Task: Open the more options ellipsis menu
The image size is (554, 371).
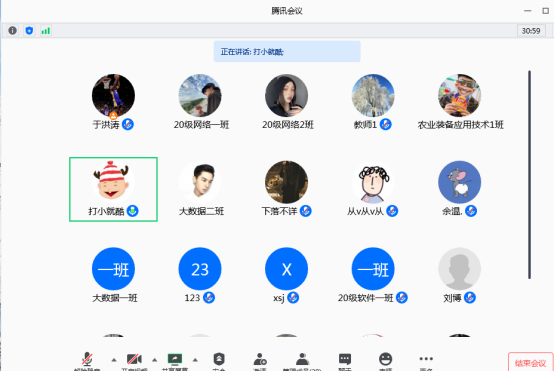Action: pyautogui.click(x=426, y=360)
